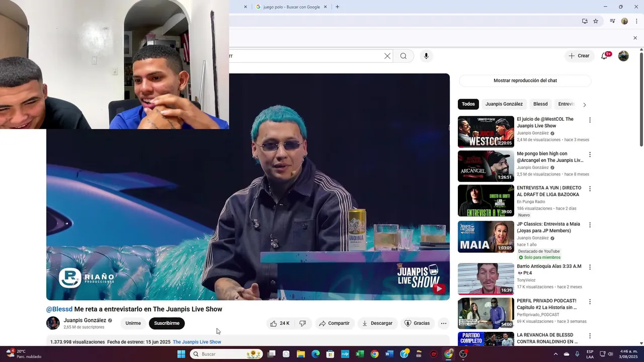Bookmark this page with the star icon

tap(596, 21)
